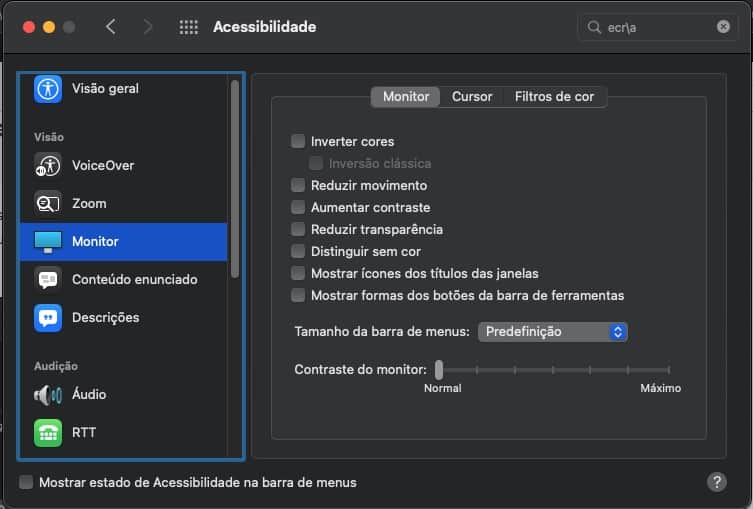Select the Áudio speaker icon
753x509 pixels.
coord(48,394)
